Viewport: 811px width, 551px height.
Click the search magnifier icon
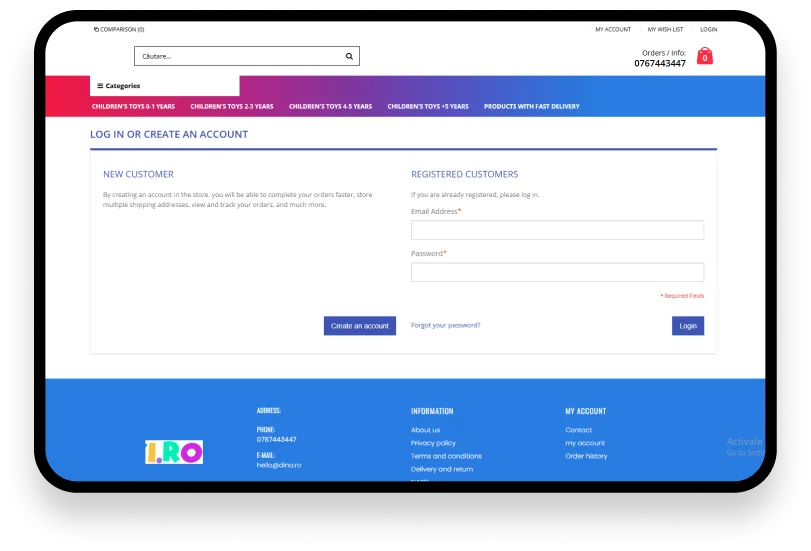click(x=349, y=56)
